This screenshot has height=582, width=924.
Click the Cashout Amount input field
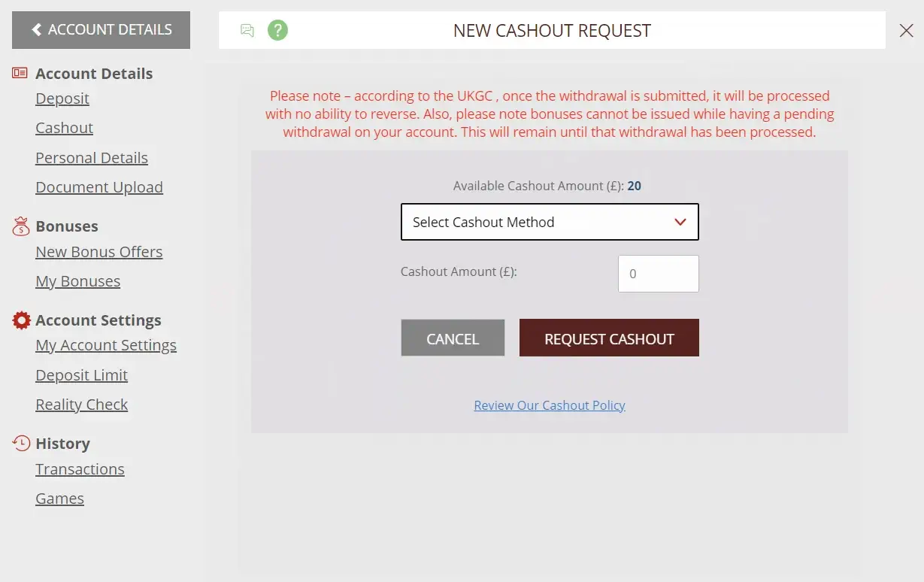[658, 273]
